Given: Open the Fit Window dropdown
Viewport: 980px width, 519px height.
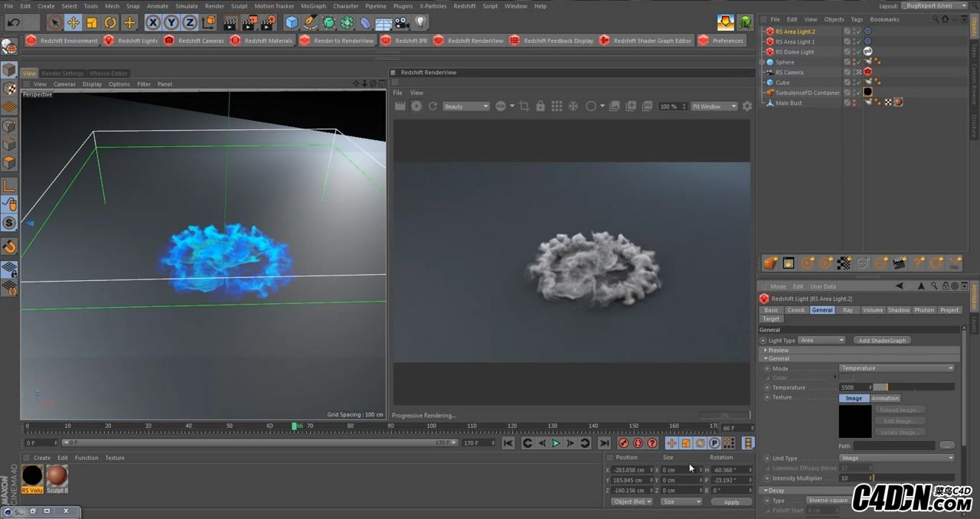Looking at the screenshot, I should pyautogui.click(x=714, y=106).
